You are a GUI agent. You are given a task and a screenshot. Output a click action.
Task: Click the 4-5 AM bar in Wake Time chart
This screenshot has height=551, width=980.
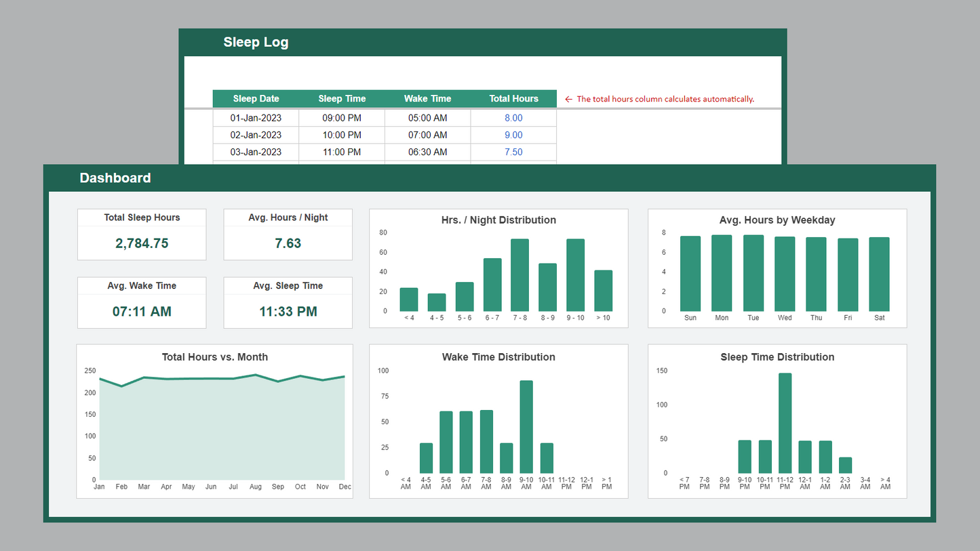426,458
